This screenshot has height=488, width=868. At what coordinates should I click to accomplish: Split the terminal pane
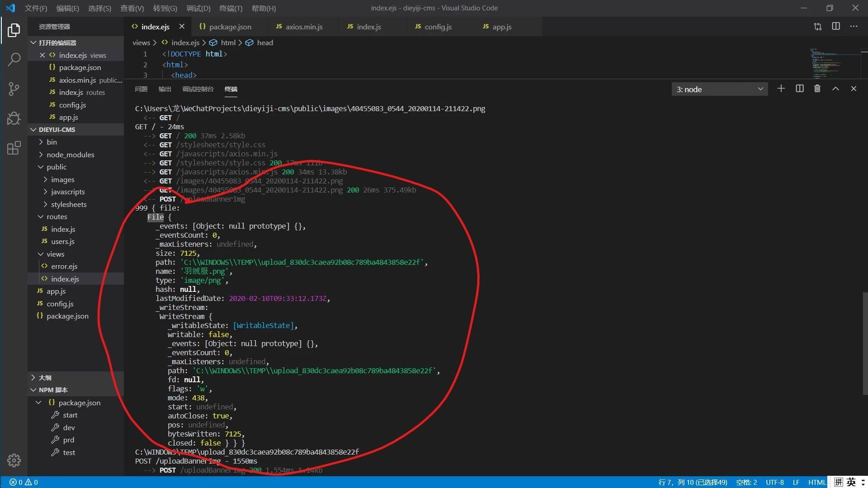tap(799, 89)
